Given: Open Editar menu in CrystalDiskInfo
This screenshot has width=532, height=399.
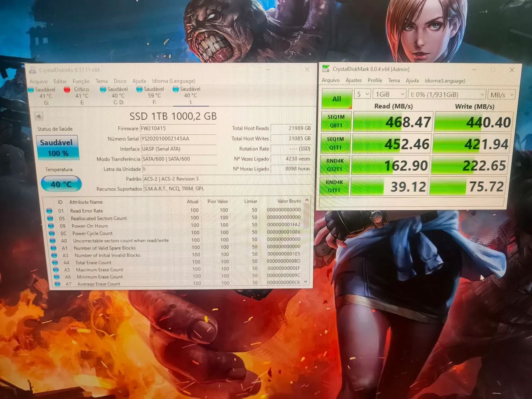Looking at the screenshot, I should (x=60, y=81).
